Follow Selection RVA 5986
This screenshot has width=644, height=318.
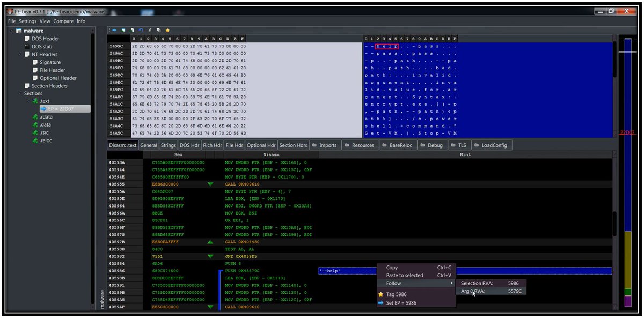491,283
